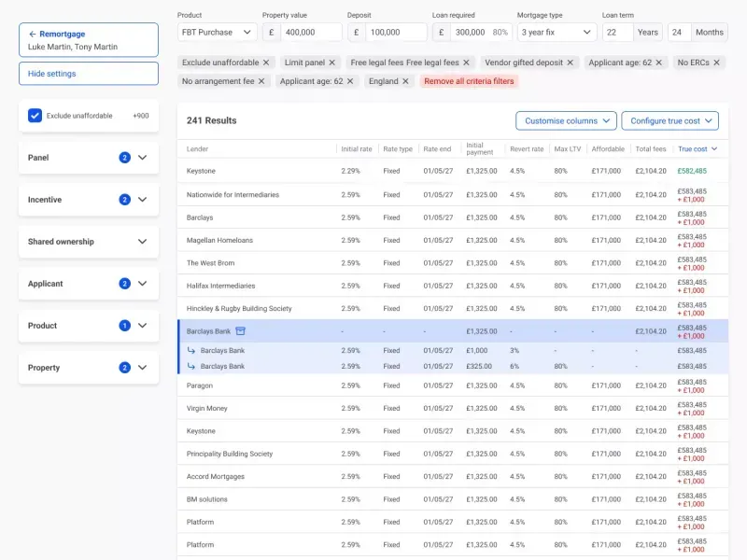This screenshot has height=560, width=747.
Task: Remove the No arrangement fee filter chip
Action: click(x=261, y=81)
